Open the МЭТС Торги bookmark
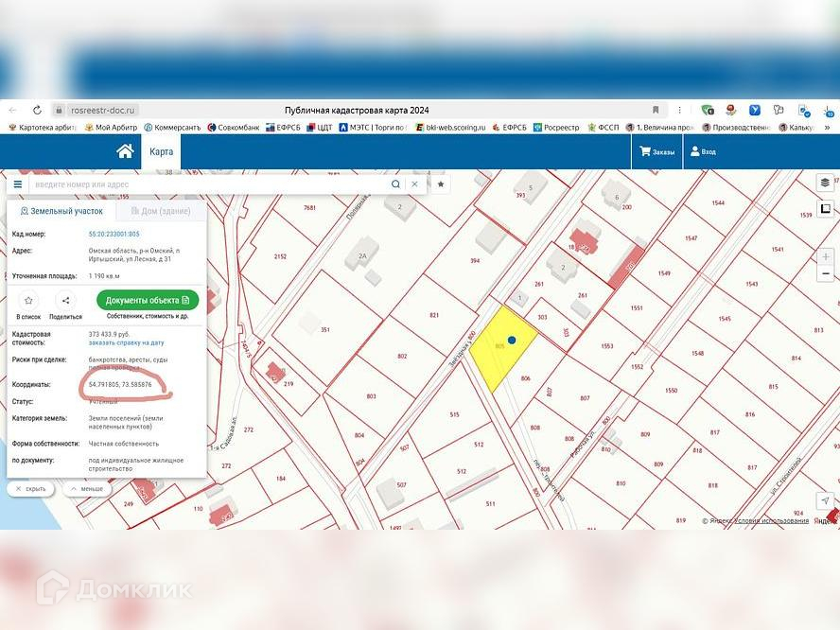Screen dimensions: 840x630 click(x=374, y=128)
